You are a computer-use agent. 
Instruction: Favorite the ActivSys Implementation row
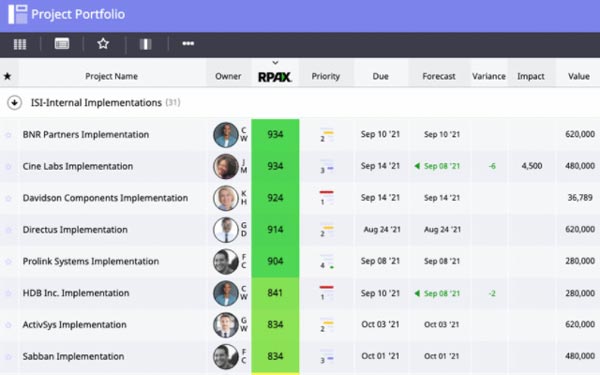click(x=8, y=325)
